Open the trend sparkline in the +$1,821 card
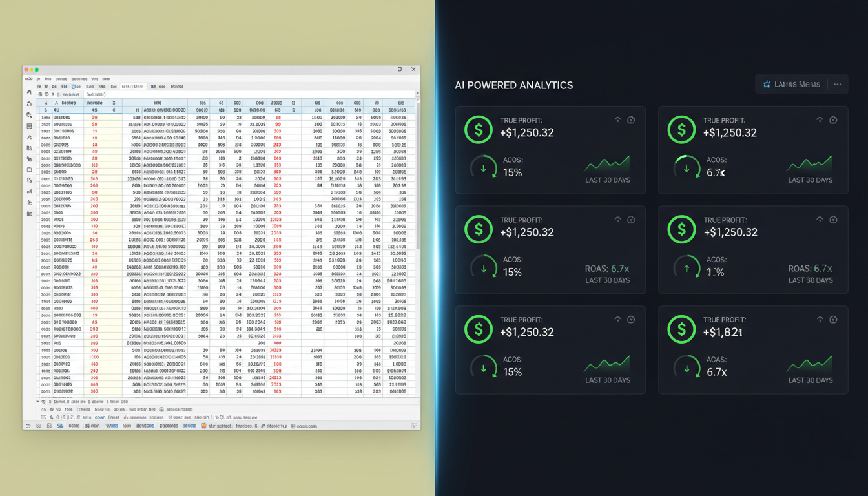Image resolution: width=868 pixels, height=496 pixels. click(x=809, y=364)
